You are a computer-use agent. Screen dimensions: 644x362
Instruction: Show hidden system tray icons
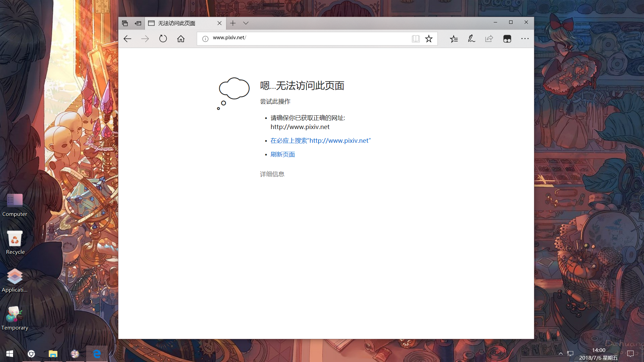point(560,354)
